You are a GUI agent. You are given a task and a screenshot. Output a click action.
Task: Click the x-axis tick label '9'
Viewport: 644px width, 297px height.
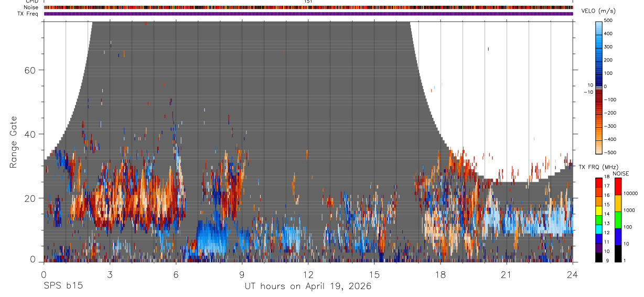pos(242,274)
